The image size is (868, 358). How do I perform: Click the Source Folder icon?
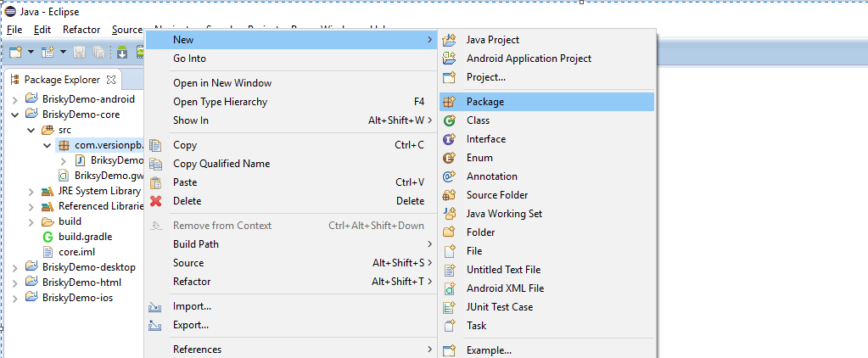pos(450,195)
